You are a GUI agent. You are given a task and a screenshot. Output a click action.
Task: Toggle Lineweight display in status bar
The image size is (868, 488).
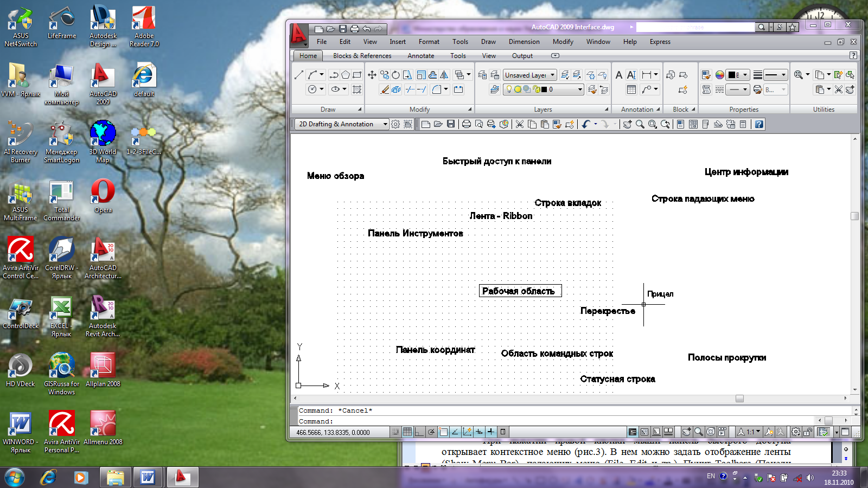tap(491, 432)
